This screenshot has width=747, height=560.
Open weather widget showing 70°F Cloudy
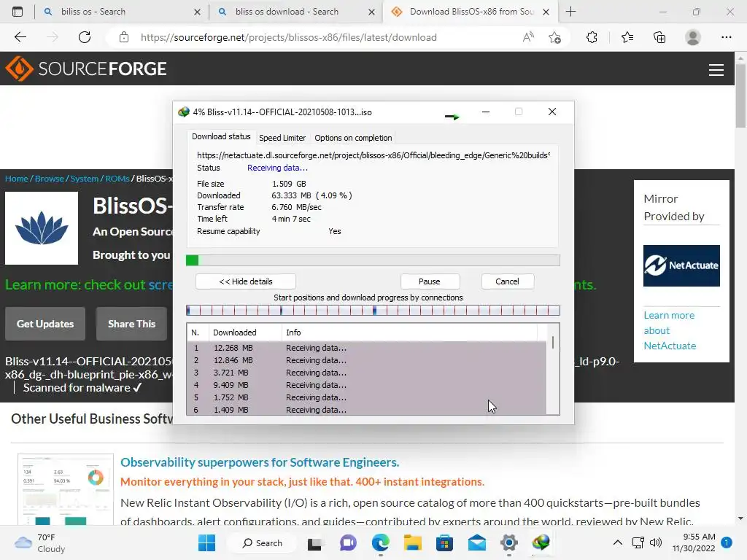coord(39,542)
